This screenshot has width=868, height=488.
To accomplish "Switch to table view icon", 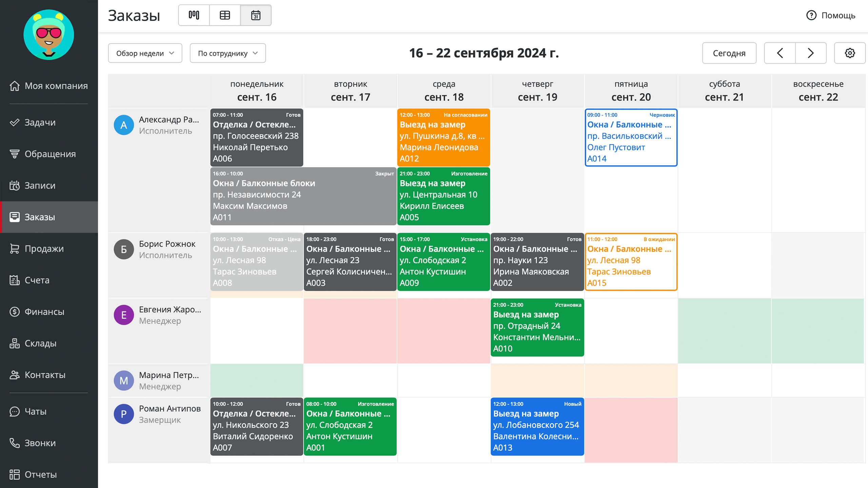I will 225,15.
